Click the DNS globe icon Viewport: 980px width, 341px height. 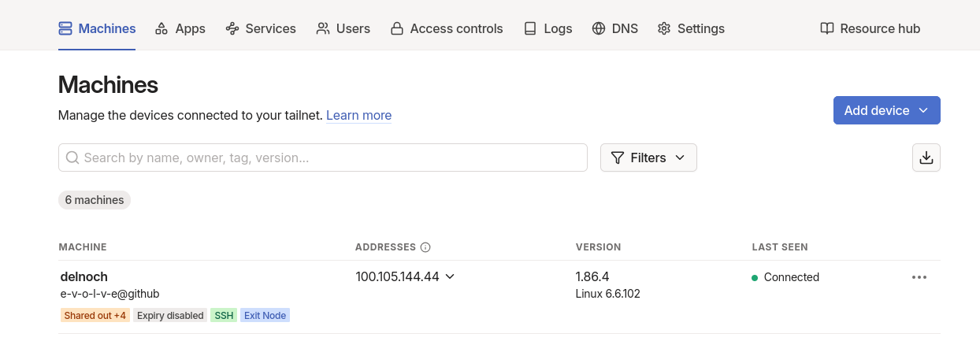[599, 28]
